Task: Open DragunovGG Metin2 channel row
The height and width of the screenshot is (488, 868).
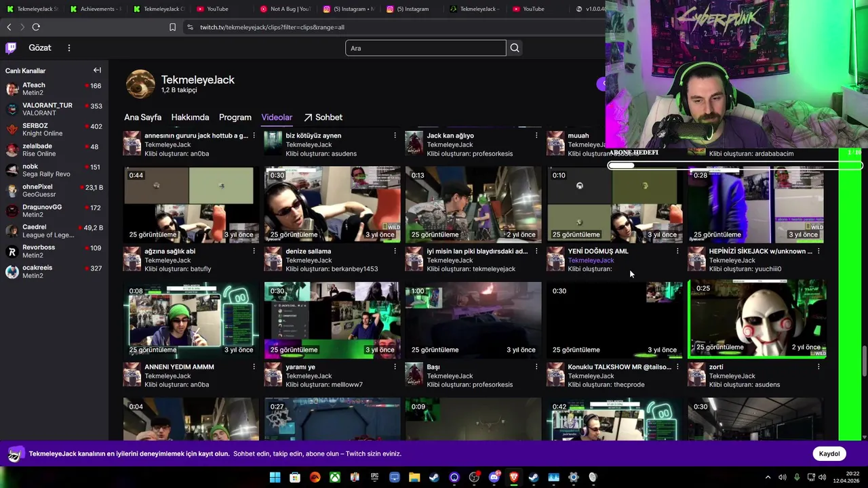Action: click(x=54, y=211)
